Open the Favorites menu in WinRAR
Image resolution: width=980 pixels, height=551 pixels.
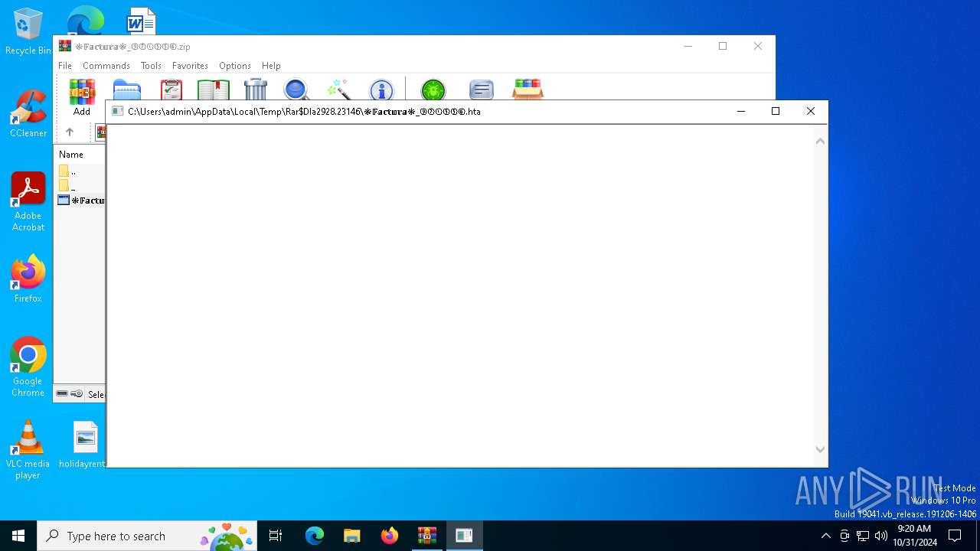click(190, 66)
